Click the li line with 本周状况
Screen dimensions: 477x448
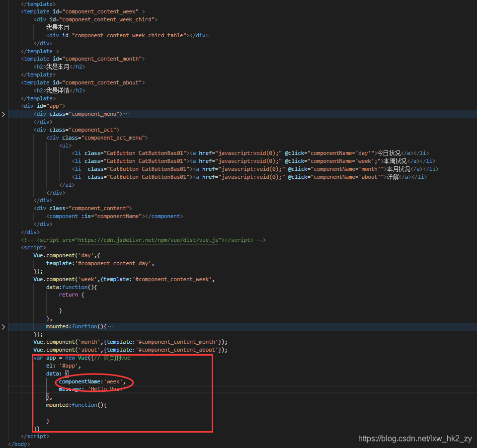pyautogui.click(x=254, y=161)
